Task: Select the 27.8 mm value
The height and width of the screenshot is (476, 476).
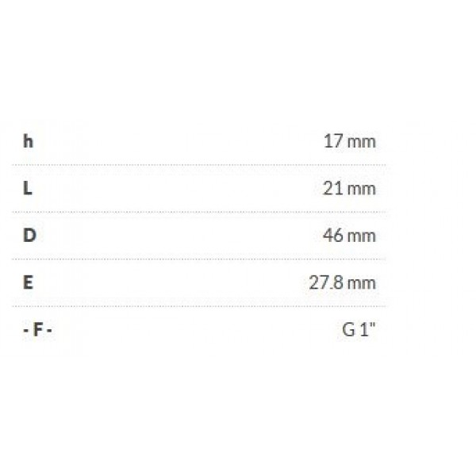Action: click(x=343, y=282)
